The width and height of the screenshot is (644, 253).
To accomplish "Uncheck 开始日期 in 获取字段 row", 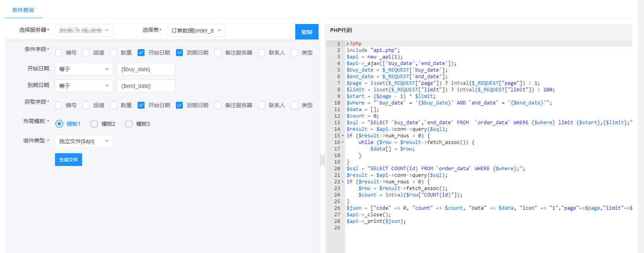I will [x=141, y=105].
